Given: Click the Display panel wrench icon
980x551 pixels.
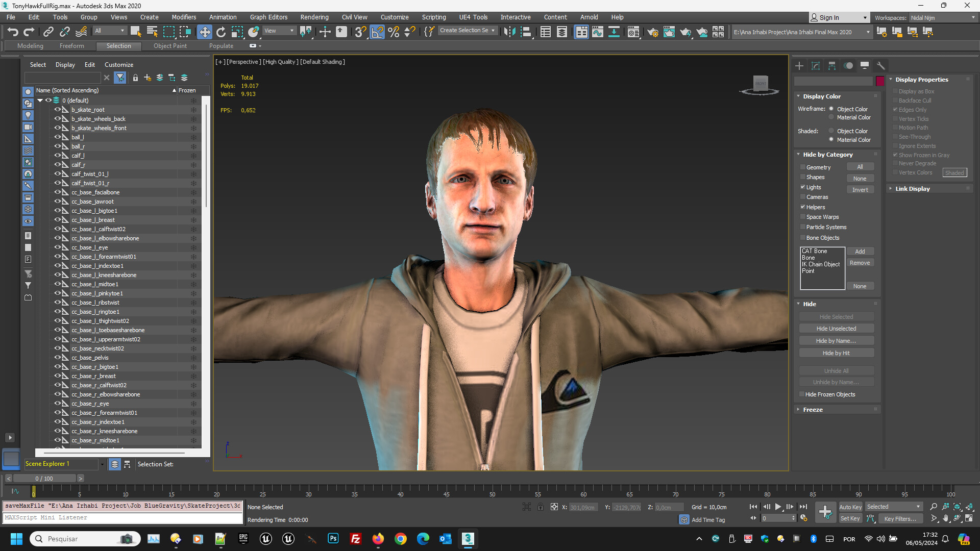Looking at the screenshot, I should (x=880, y=65).
